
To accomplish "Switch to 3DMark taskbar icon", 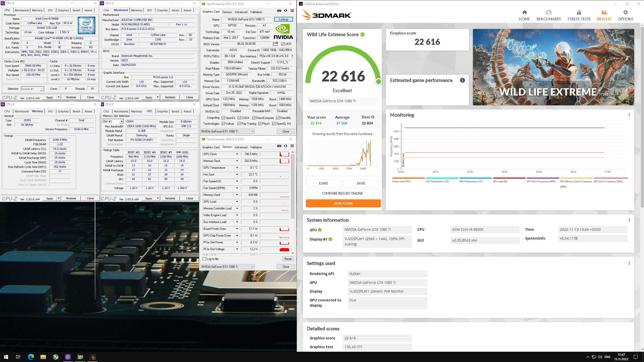I will tap(93, 357).
